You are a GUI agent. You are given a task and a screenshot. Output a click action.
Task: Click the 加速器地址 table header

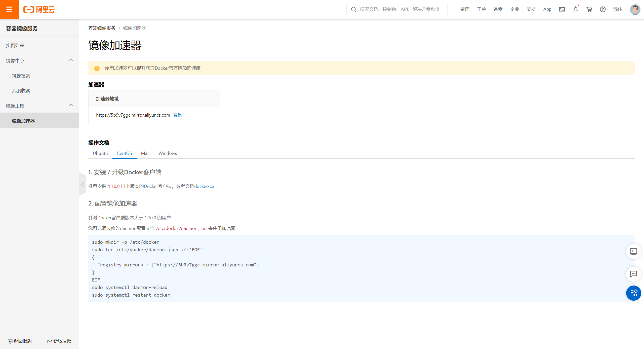(107, 99)
